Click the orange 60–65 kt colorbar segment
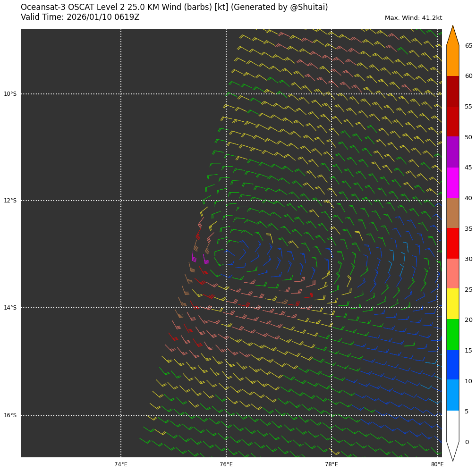The height and width of the screenshot is (471, 476). click(x=452, y=60)
